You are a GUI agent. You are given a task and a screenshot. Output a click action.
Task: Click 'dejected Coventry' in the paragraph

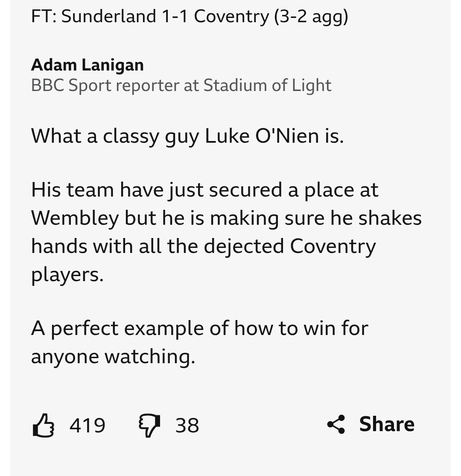tap(290, 246)
